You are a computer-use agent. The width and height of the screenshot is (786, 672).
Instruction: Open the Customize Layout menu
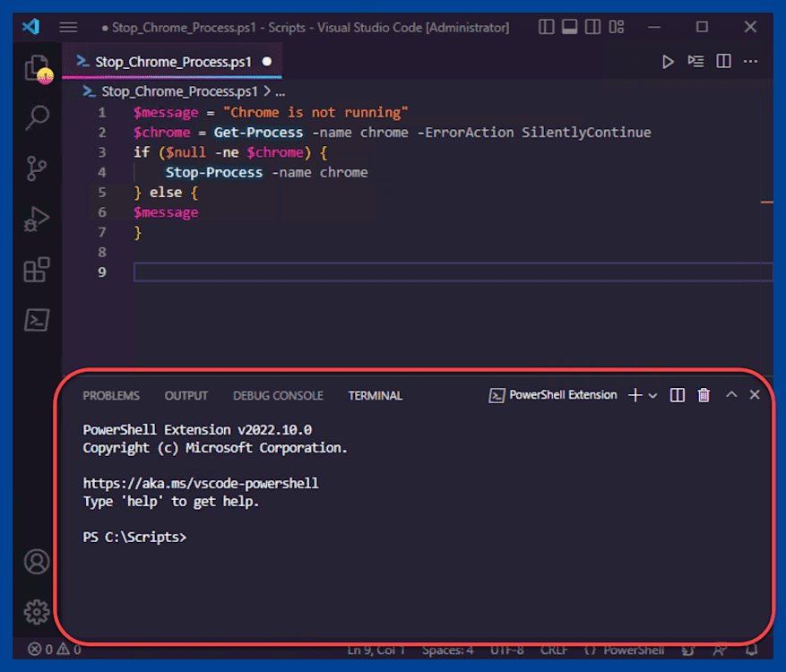coord(616,27)
